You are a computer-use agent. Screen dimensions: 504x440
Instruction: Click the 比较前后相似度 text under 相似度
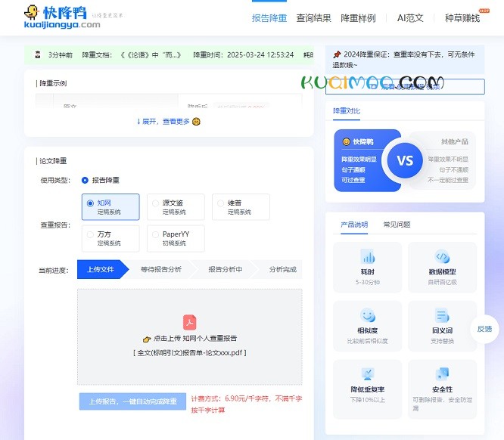click(x=368, y=341)
